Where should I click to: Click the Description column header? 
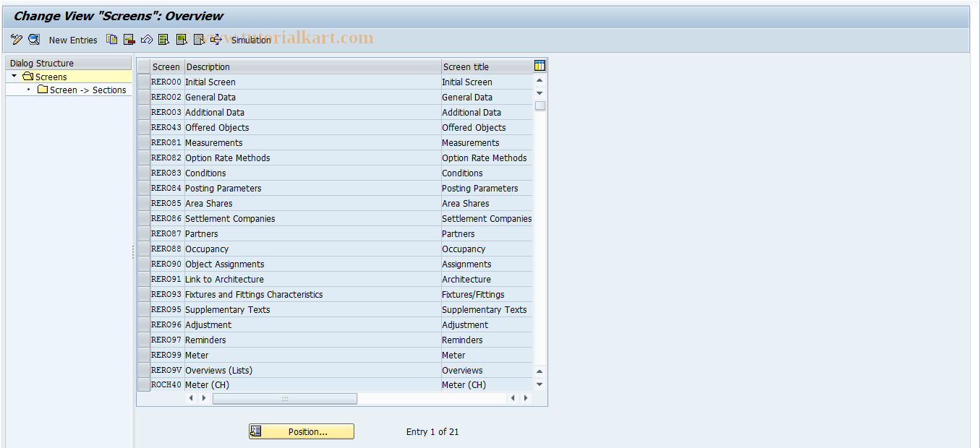pos(312,66)
